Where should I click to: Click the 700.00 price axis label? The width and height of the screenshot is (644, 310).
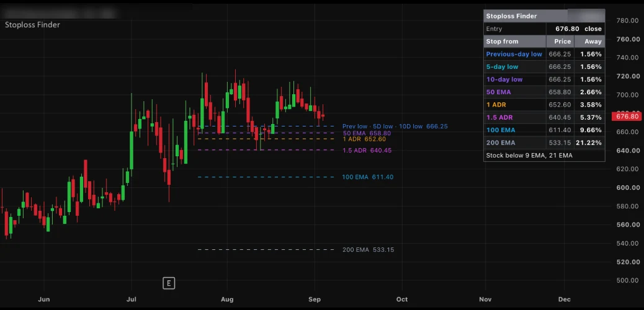[x=628, y=95]
